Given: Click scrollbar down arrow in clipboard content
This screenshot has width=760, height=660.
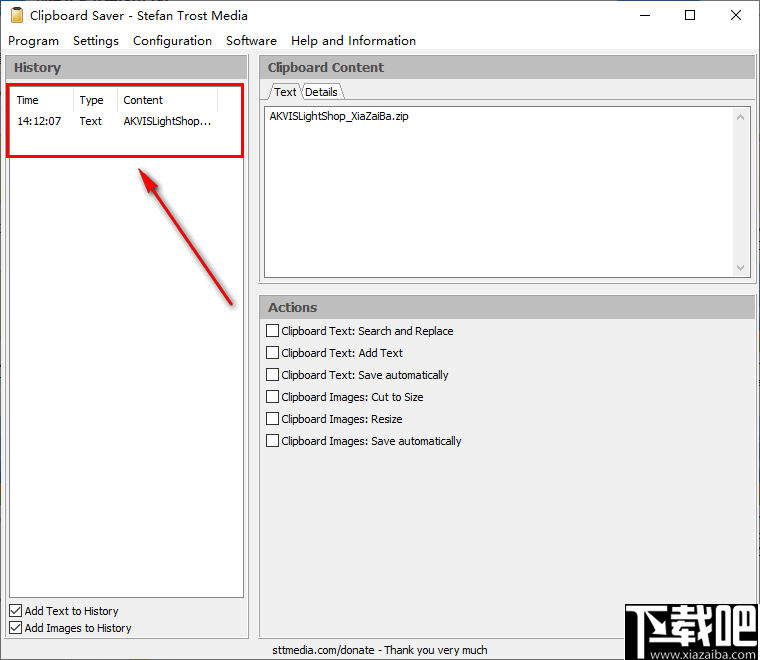Looking at the screenshot, I should point(740,267).
